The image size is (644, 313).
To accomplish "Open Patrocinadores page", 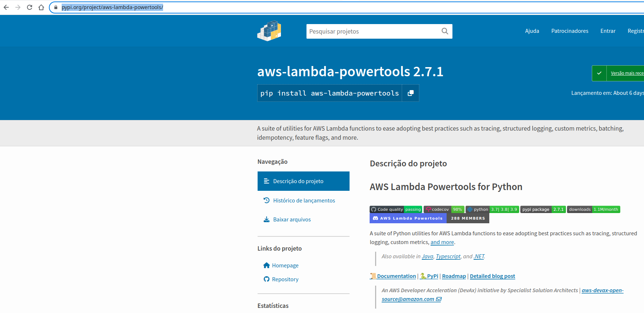I will [570, 31].
